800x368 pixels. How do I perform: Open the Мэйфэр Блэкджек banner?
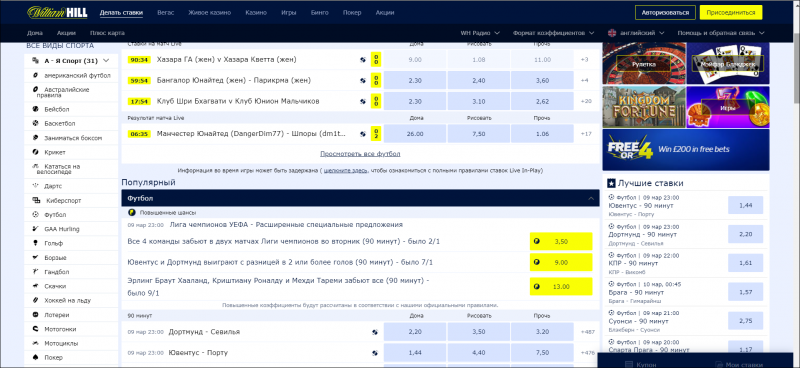[x=728, y=64]
